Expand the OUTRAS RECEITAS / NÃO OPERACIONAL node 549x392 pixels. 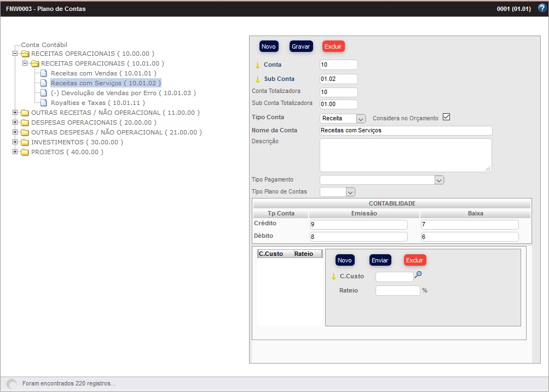[15, 112]
